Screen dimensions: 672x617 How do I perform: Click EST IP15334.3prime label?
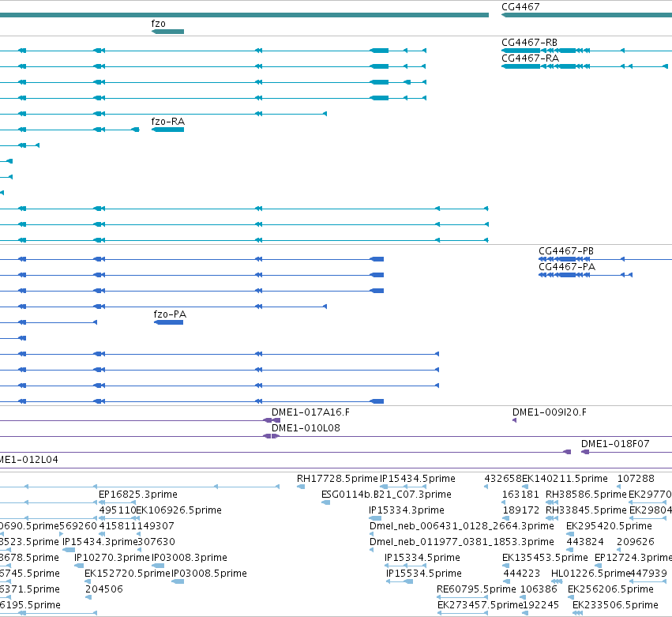(407, 510)
